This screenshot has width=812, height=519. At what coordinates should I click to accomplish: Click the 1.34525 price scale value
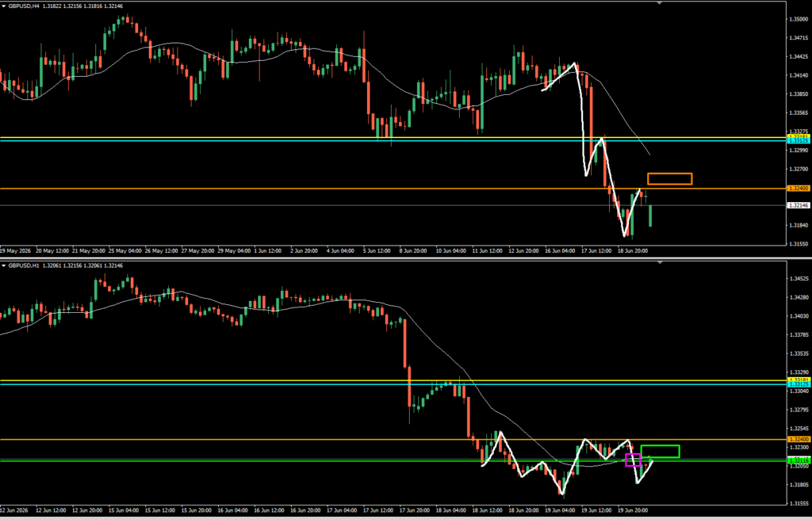(x=798, y=278)
